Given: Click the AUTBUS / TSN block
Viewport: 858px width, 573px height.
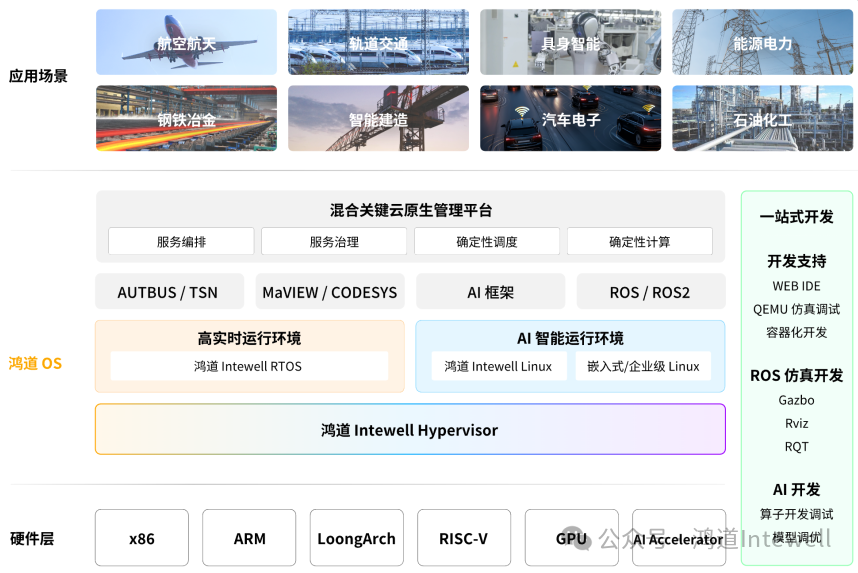Looking at the screenshot, I should pos(170,292).
